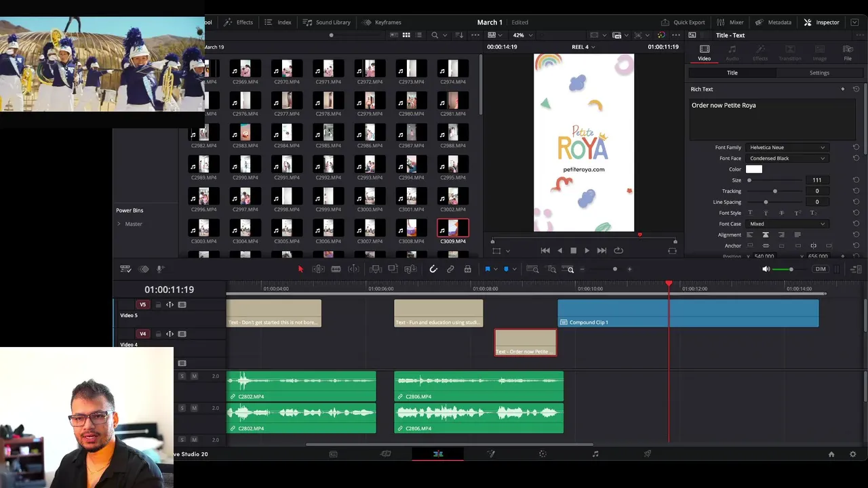
Task: Toggle position lock
Action: pos(467,269)
